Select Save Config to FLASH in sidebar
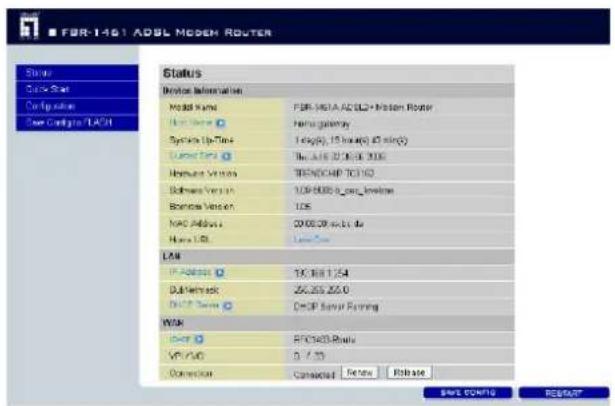Screen dimensions: 615x406 (77, 123)
